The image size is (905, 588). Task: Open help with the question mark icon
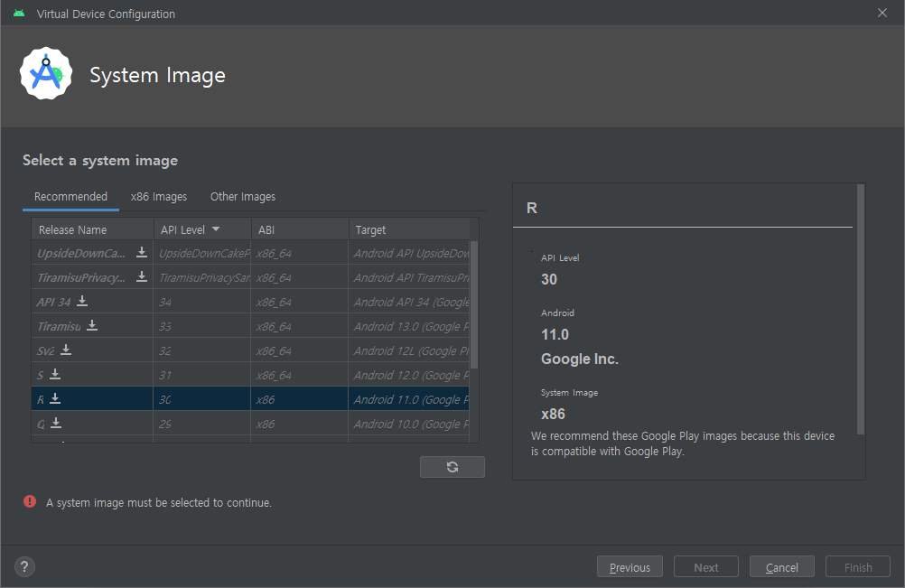pos(24,566)
